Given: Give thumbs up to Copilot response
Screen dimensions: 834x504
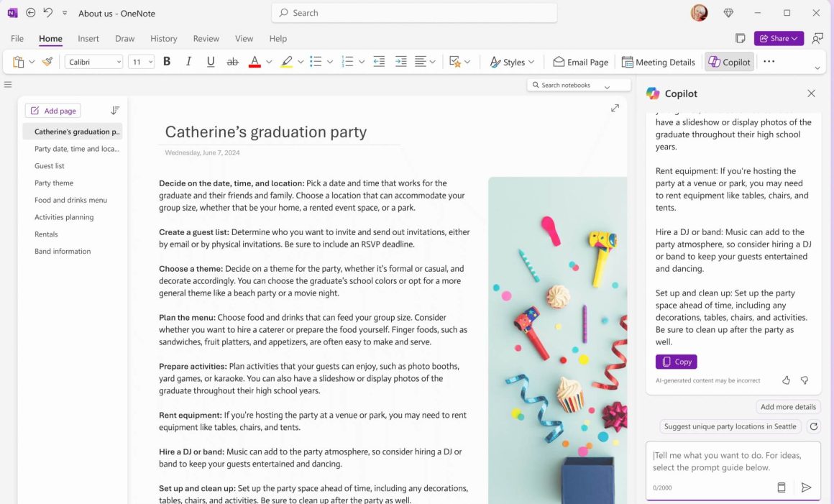Looking at the screenshot, I should [x=786, y=380].
